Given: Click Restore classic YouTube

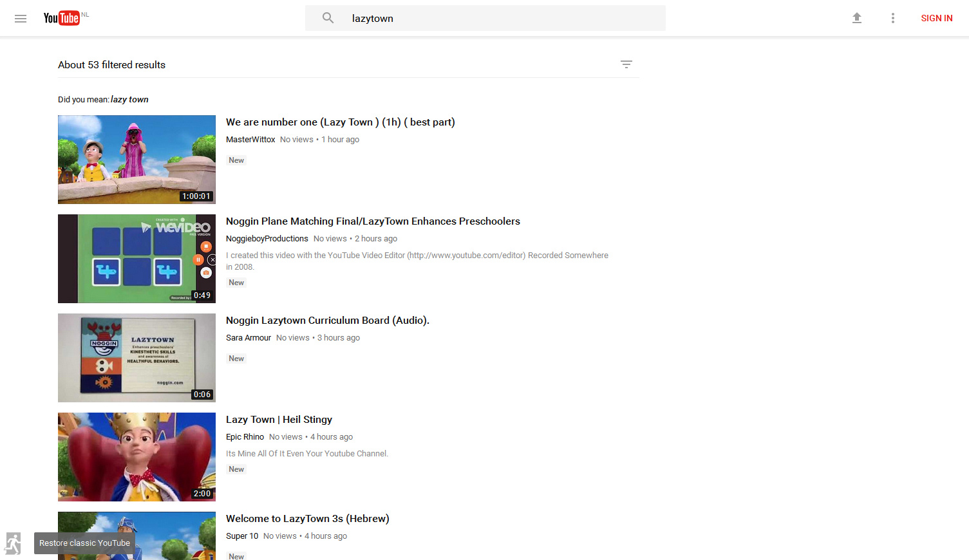Looking at the screenshot, I should tap(84, 543).
